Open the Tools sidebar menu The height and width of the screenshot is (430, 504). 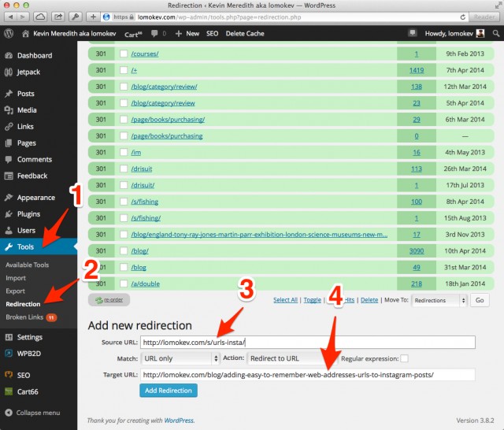(x=39, y=247)
